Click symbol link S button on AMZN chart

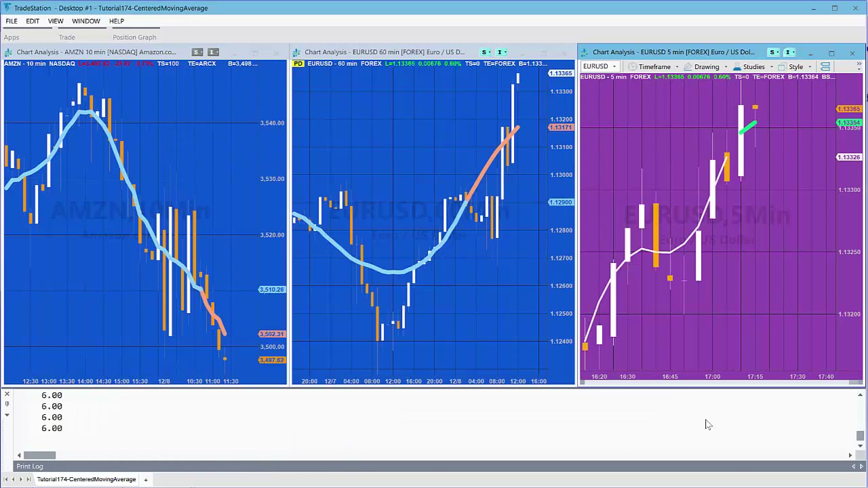coord(197,52)
